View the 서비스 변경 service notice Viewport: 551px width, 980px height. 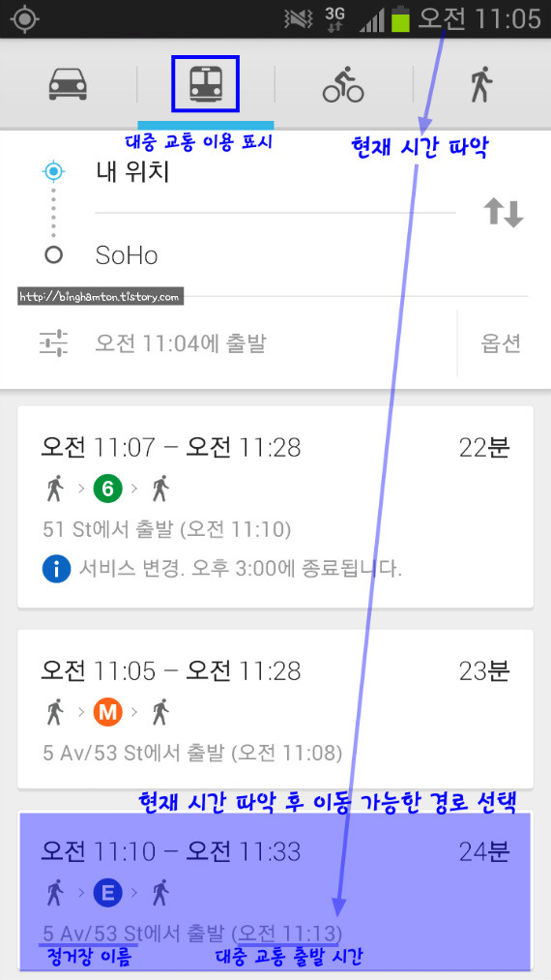[241, 569]
